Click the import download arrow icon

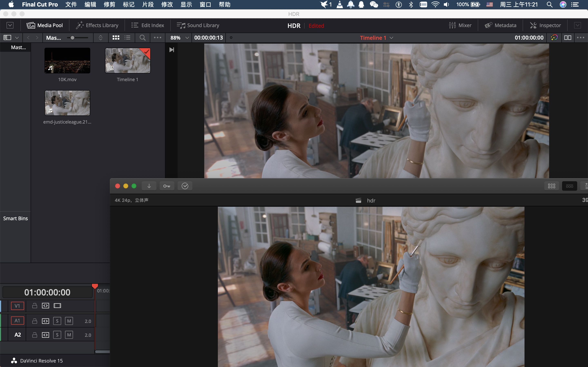click(x=149, y=186)
